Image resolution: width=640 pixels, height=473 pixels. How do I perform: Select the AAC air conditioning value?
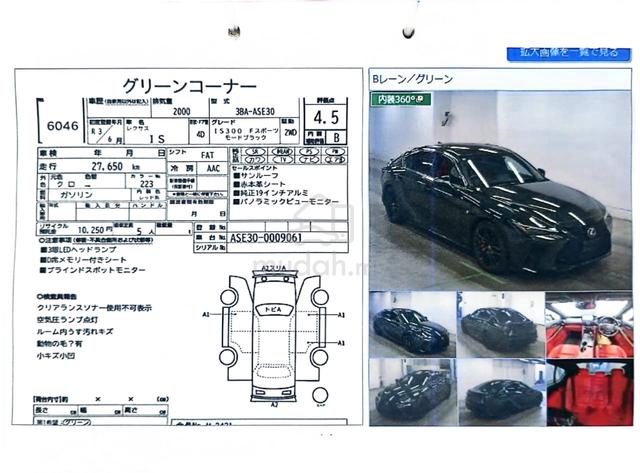coord(213,169)
